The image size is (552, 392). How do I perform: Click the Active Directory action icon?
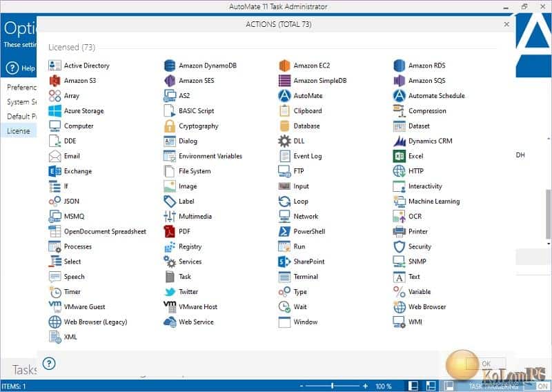(55, 66)
